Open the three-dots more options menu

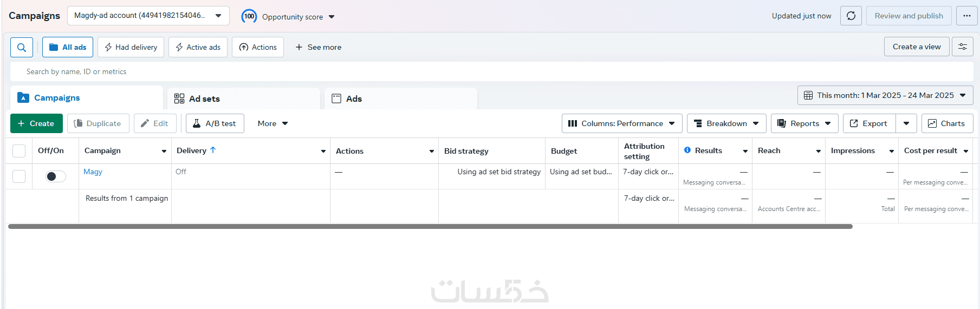click(967, 16)
